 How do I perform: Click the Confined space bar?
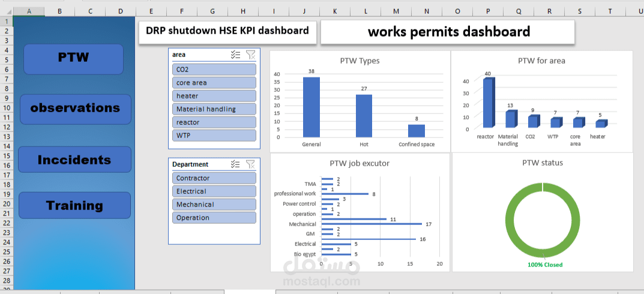point(417,131)
